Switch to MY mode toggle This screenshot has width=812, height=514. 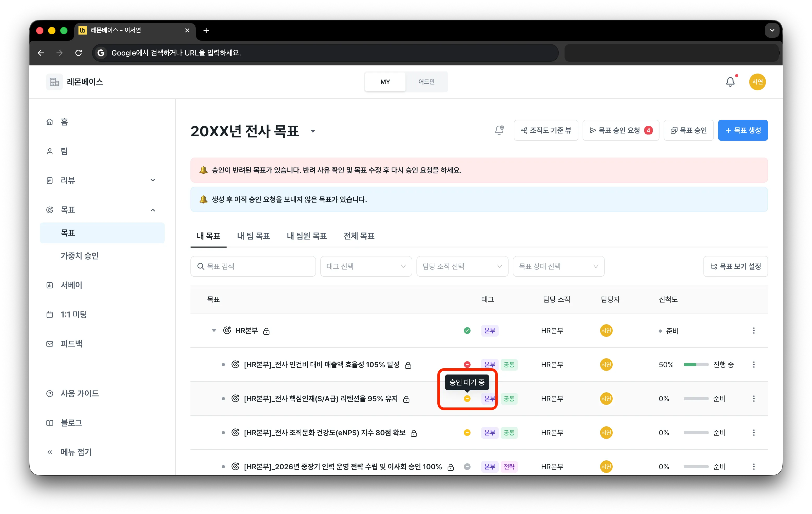[385, 82]
